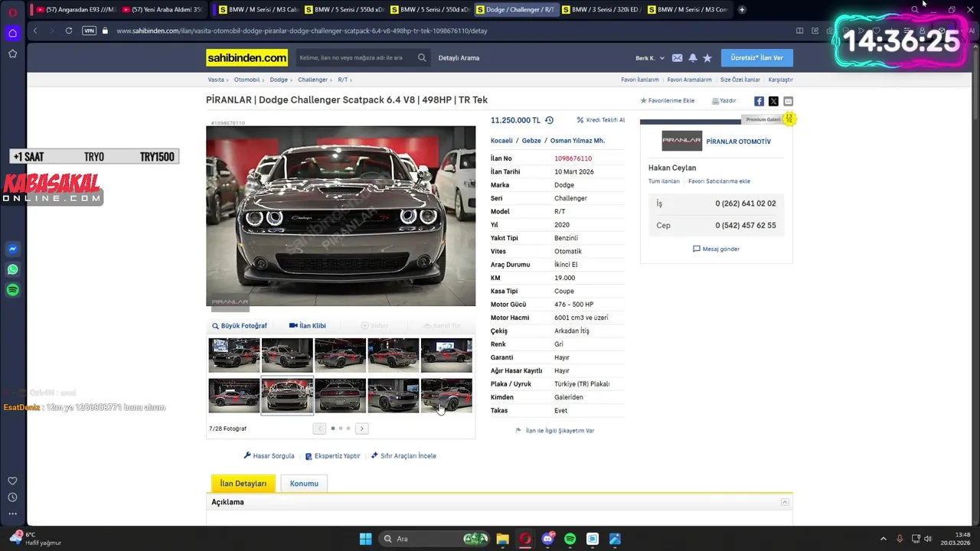
Task: Open Challenger breadcrumb link
Action: pos(312,80)
